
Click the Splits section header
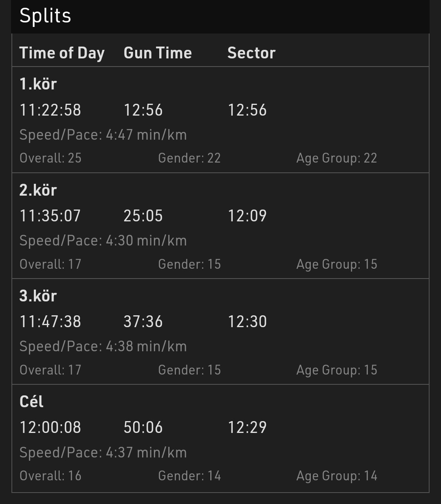pyautogui.click(x=45, y=16)
